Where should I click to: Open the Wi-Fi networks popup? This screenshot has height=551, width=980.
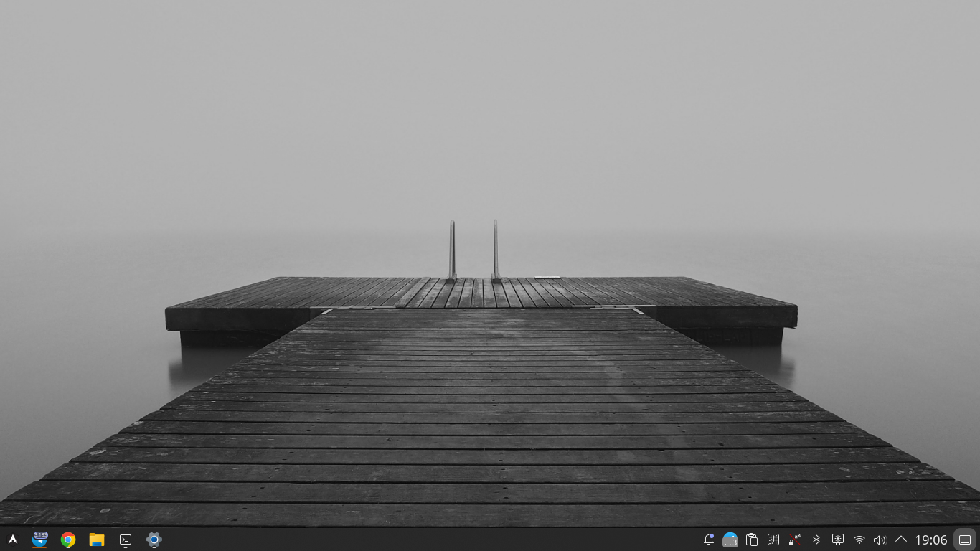coord(859,540)
